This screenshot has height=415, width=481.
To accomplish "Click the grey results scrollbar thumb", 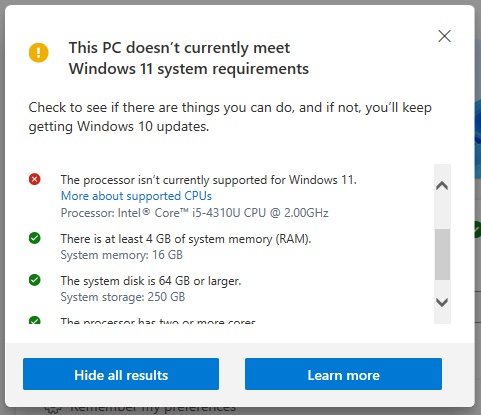I will pos(442,254).
